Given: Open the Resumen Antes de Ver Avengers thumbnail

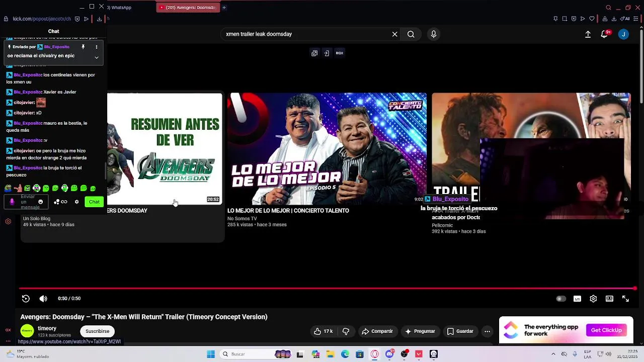Looking at the screenshot, I should [x=165, y=148].
